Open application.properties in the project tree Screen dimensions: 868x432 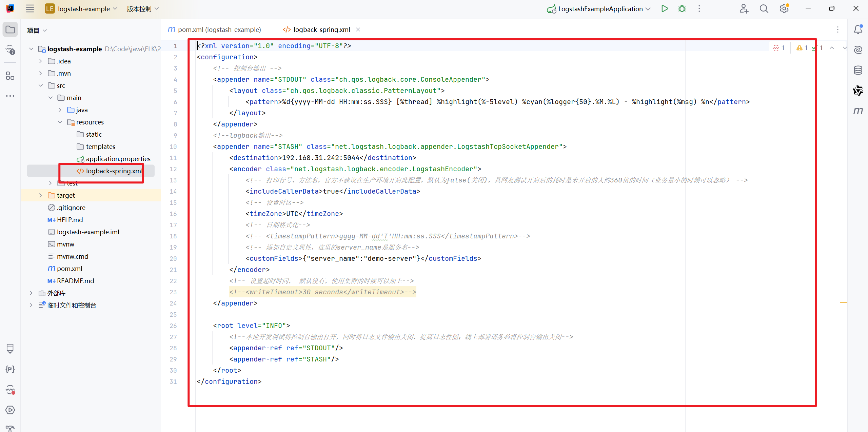click(118, 159)
